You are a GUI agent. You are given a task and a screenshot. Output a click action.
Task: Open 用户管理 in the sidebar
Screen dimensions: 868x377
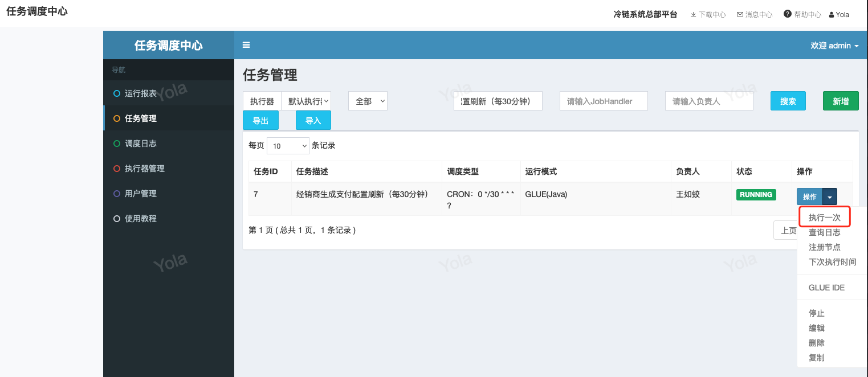[x=140, y=194]
